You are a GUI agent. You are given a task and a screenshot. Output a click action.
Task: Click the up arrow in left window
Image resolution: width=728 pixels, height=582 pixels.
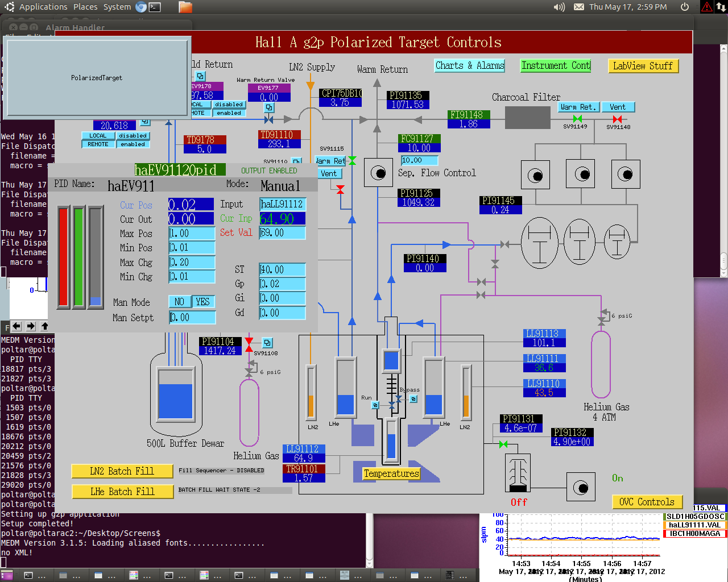click(44, 326)
